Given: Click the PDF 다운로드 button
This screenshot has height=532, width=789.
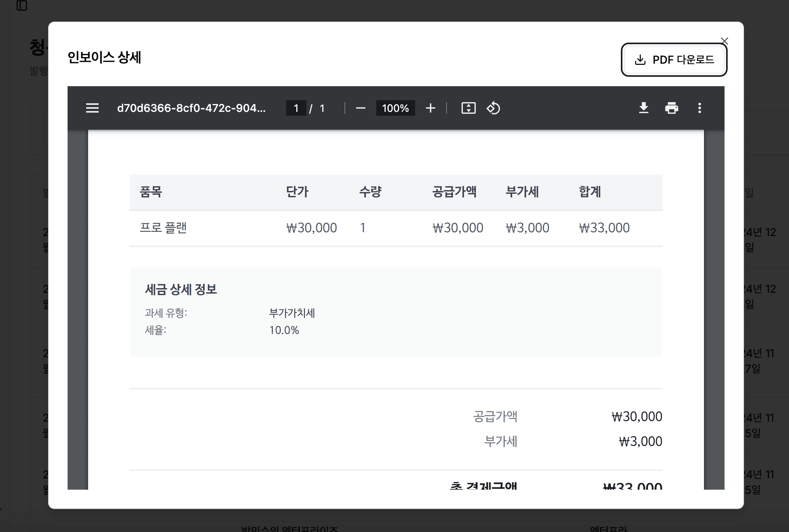Looking at the screenshot, I should 674,59.
